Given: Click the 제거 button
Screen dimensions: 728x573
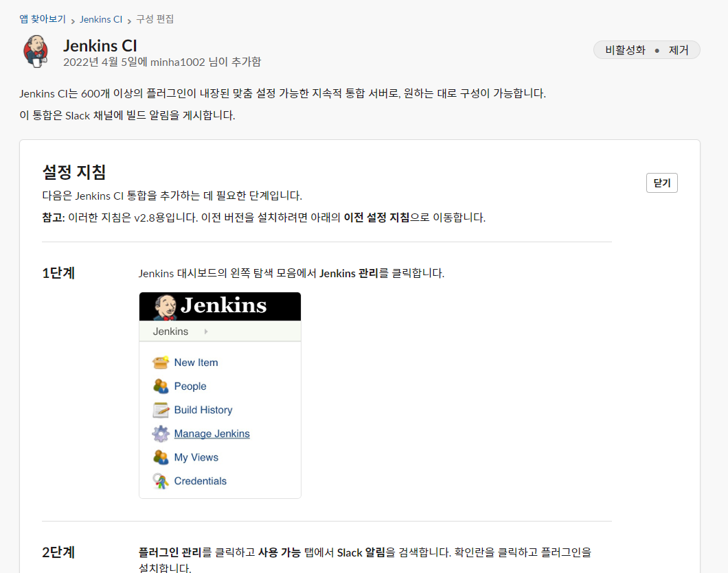Looking at the screenshot, I should point(679,50).
